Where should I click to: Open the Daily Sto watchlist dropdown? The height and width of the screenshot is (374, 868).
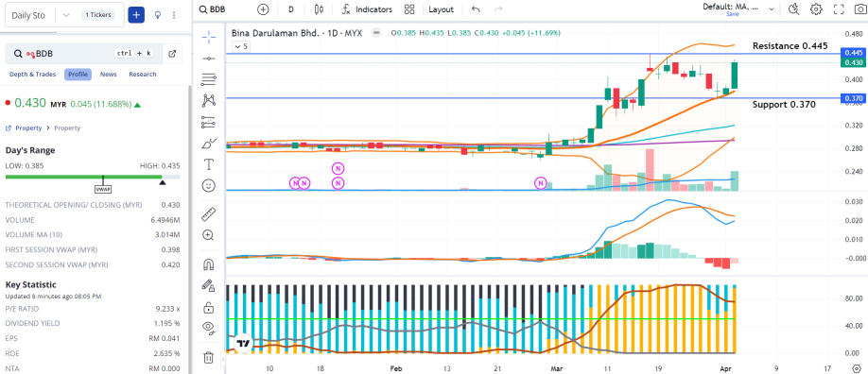coord(66,15)
